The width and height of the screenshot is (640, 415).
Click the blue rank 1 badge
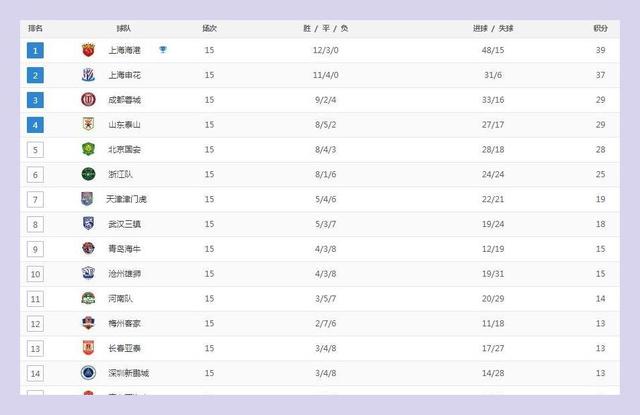pos(35,51)
